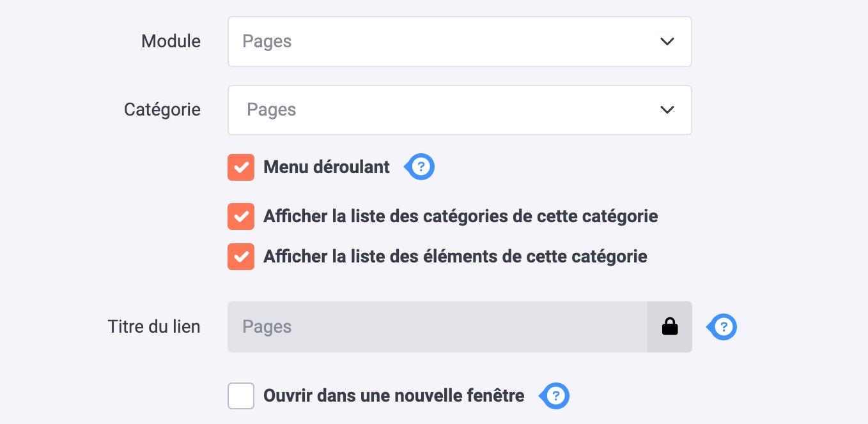Show help for Ouvrir dans une nouvelle fenêtre

(x=555, y=396)
